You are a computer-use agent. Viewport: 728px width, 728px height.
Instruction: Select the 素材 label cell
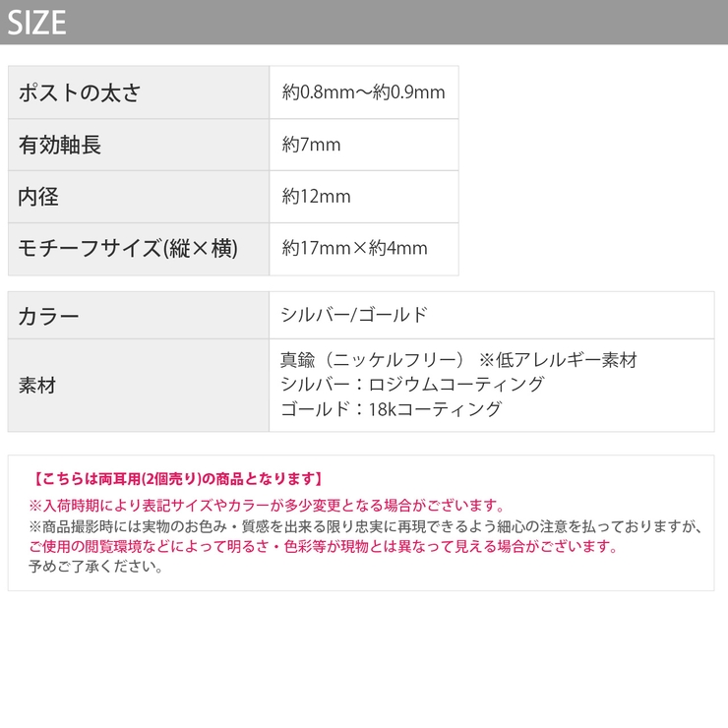click(x=139, y=386)
